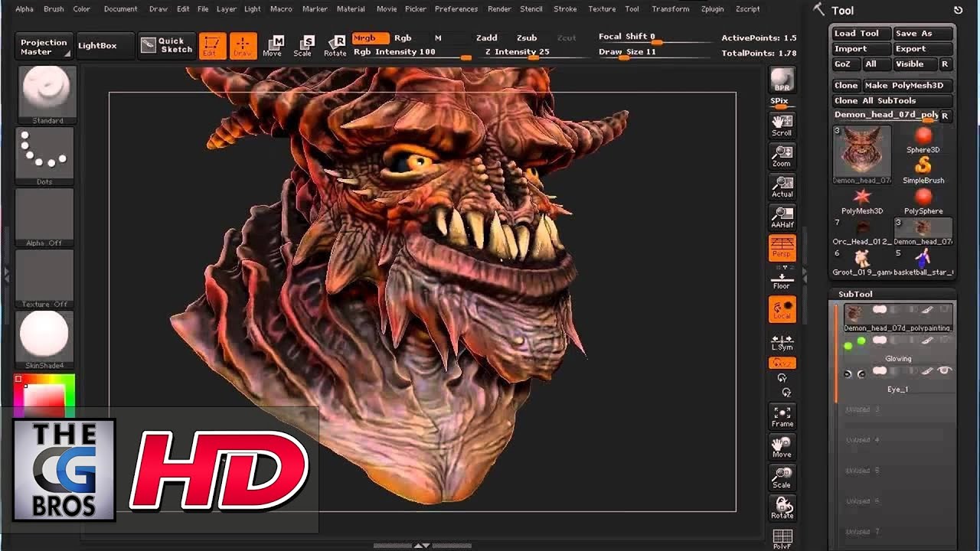Click the Actual size icon

782,187
